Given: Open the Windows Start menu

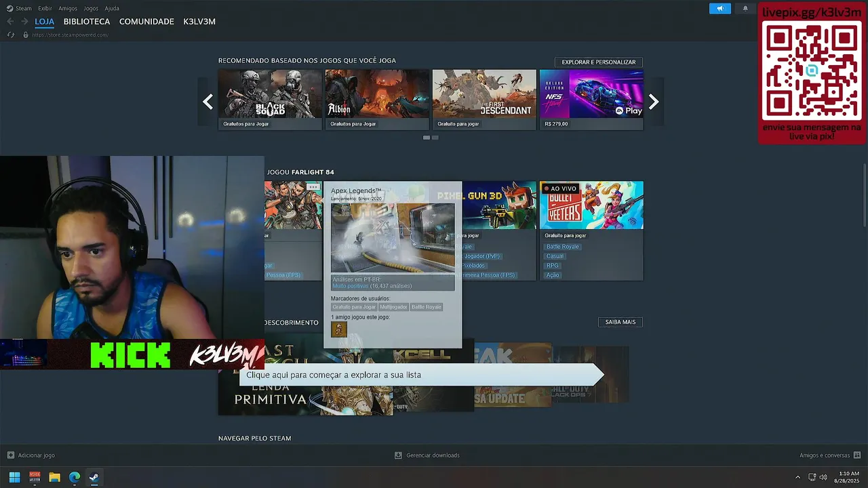Looking at the screenshot, I should [14, 477].
